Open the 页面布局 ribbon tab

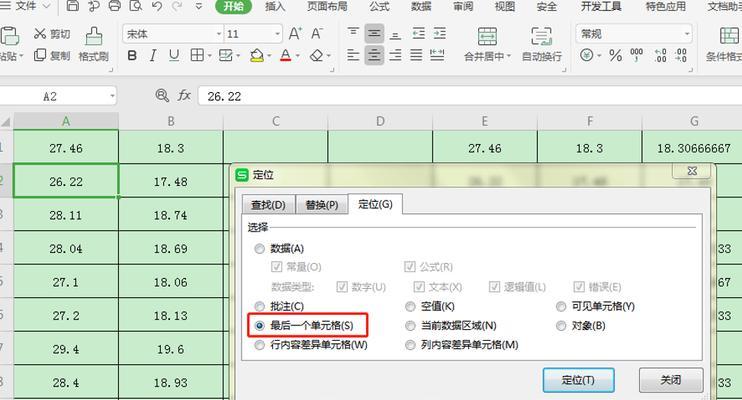click(327, 6)
